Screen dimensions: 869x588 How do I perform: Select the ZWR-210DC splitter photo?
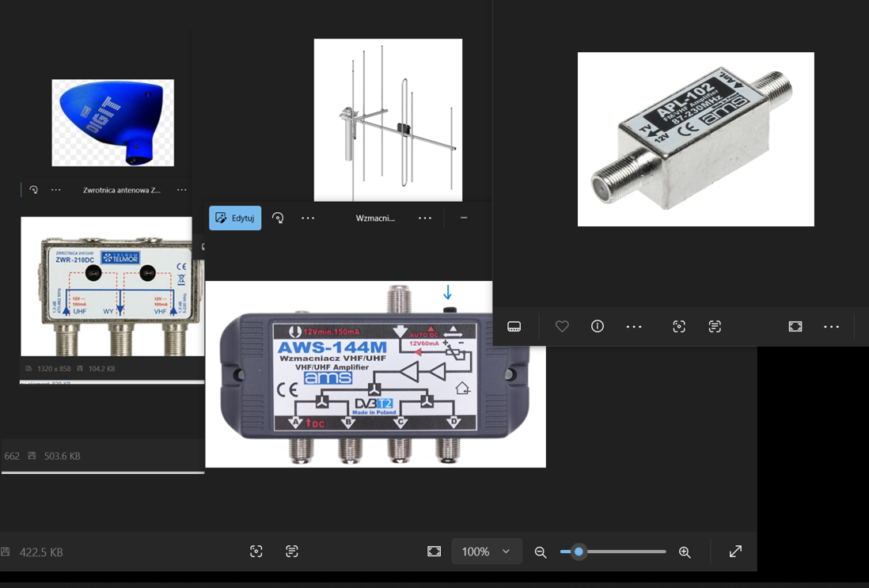pos(112,286)
